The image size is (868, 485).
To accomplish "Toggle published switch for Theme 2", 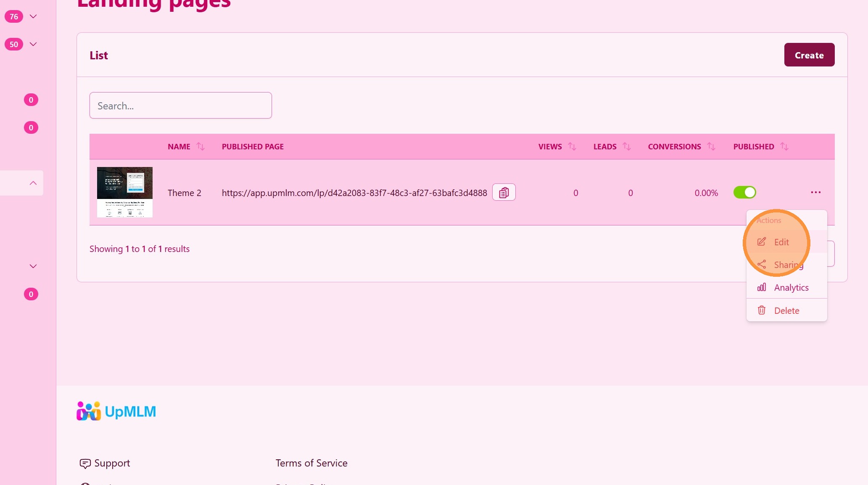I will 744,192.
